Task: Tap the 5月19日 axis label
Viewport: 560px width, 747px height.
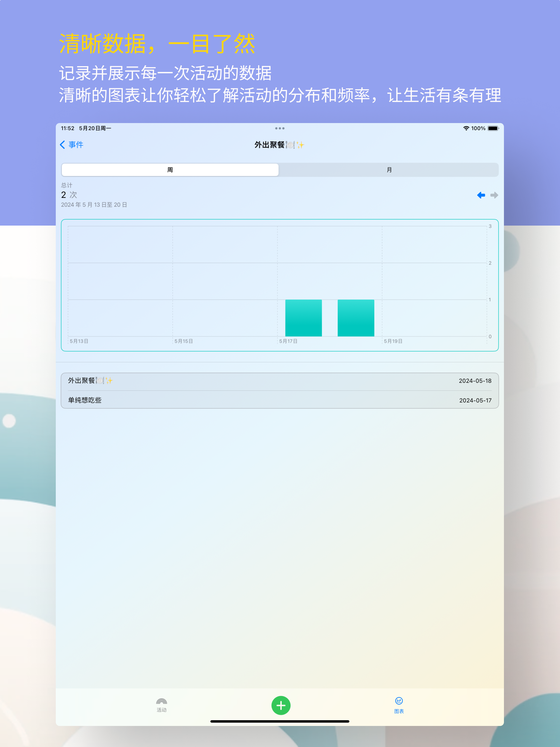Action: (x=393, y=341)
